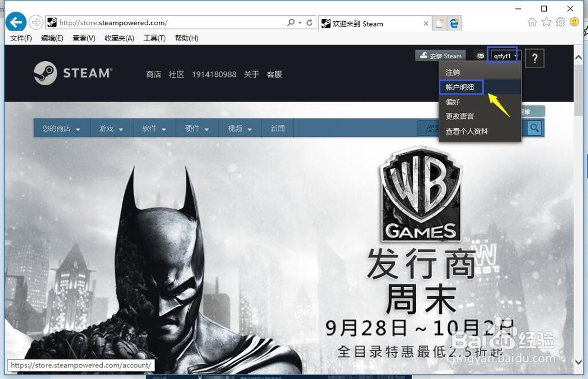Expand the 软件 dropdown
Viewport: 588px width, 379px height.
point(155,128)
